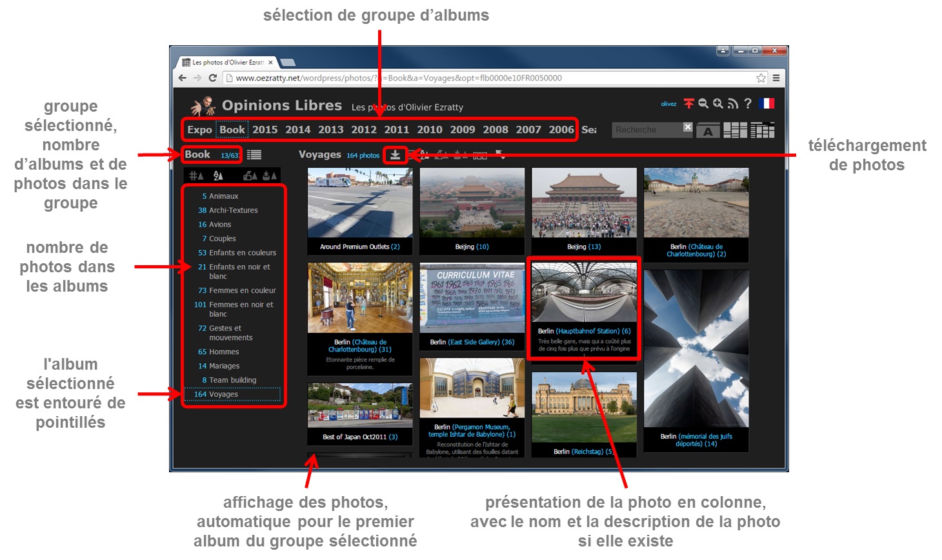Open the Enfants en couleurs album

243,253
